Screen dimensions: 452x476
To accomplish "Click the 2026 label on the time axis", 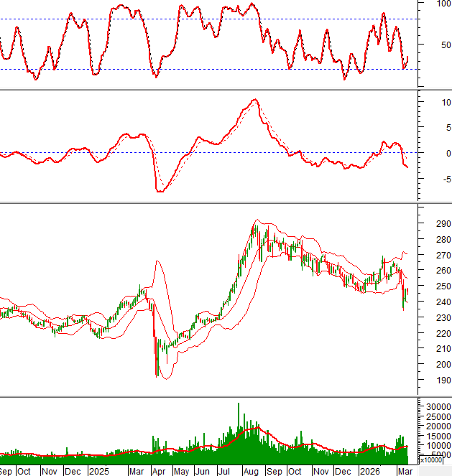I will pyautogui.click(x=370, y=471).
